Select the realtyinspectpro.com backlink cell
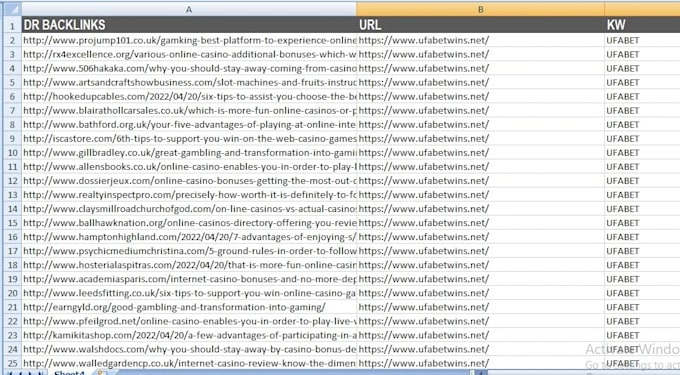The height and width of the screenshot is (375, 680). coord(189,195)
